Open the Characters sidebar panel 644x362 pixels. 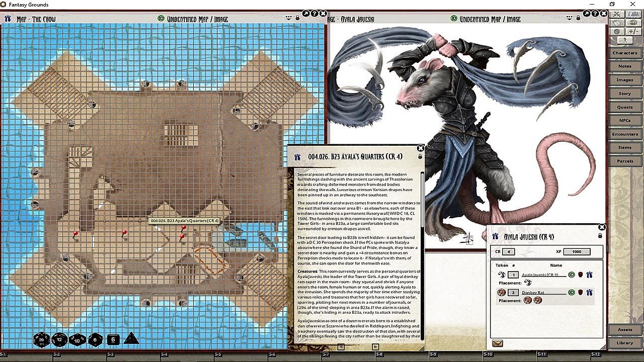(x=625, y=53)
